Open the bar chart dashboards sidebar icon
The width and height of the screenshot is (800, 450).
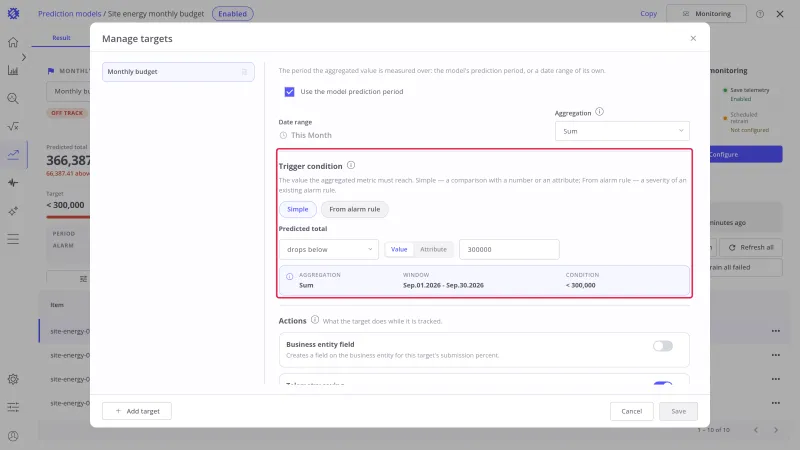13,70
